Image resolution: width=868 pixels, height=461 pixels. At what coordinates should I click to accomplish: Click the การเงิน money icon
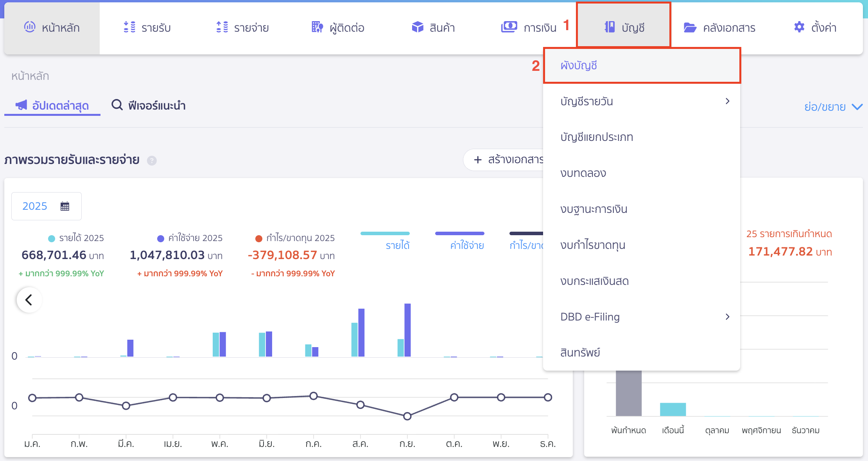coord(509,27)
